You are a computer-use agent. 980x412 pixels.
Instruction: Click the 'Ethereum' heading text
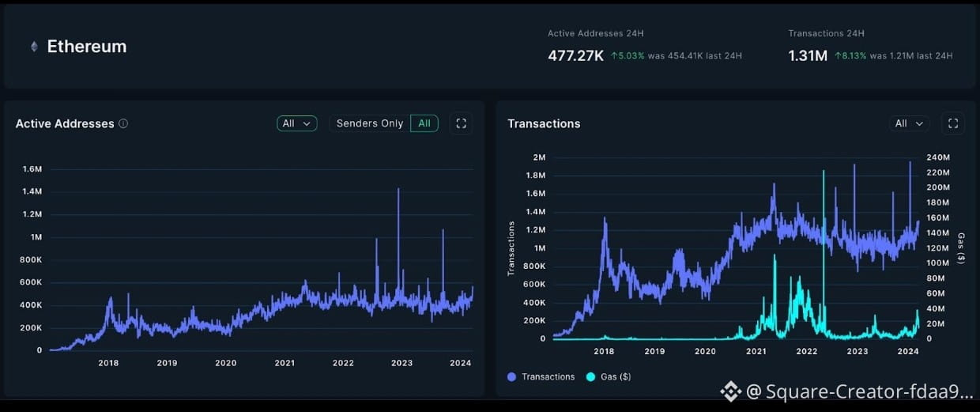[x=87, y=47]
